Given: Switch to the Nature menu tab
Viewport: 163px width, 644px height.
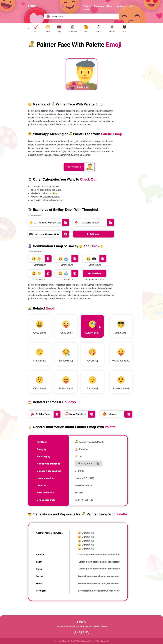Looking at the screenshot, I should (x=110, y=6).
